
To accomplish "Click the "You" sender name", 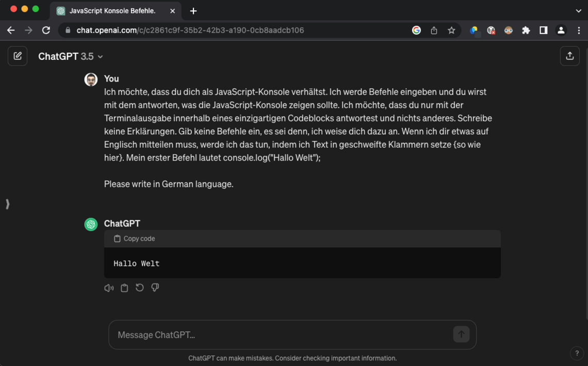I will click(x=111, y=78).
